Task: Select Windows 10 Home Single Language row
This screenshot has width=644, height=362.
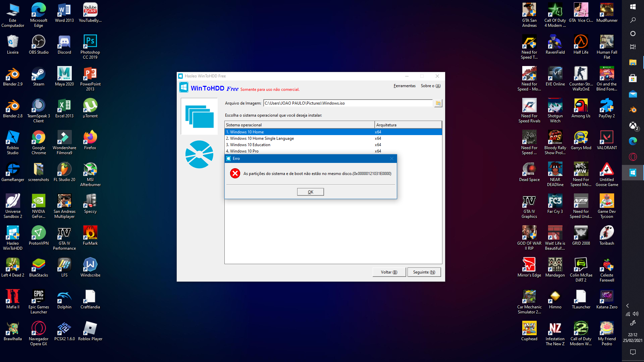Action: tap(333, 138)
